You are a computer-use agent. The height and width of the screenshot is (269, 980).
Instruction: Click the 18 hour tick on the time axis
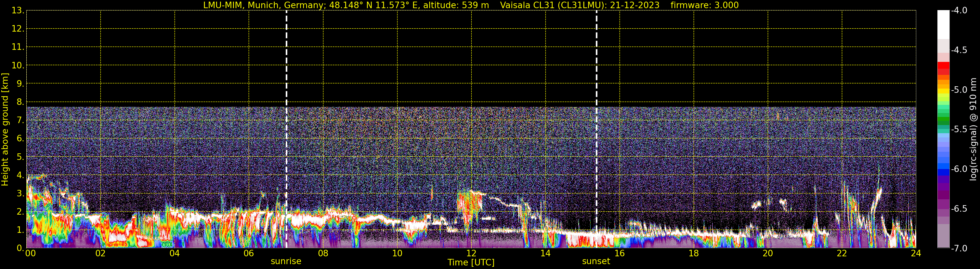(694, 254)
